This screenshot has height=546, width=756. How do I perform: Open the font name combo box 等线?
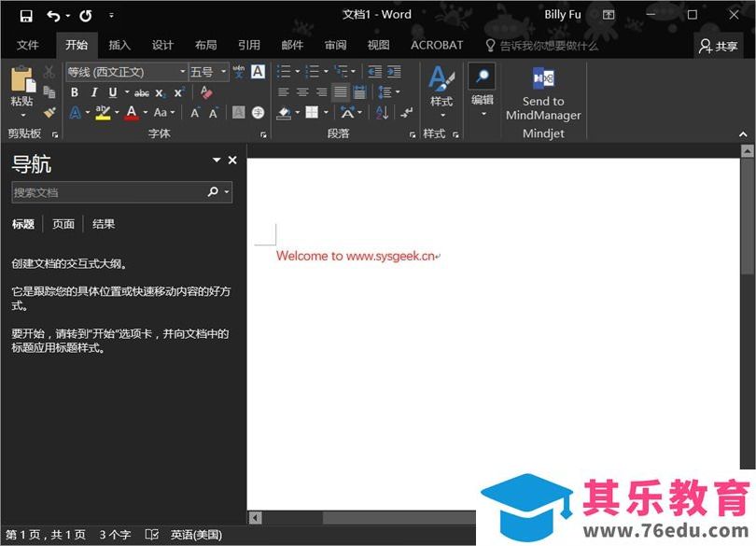(126, 73)
